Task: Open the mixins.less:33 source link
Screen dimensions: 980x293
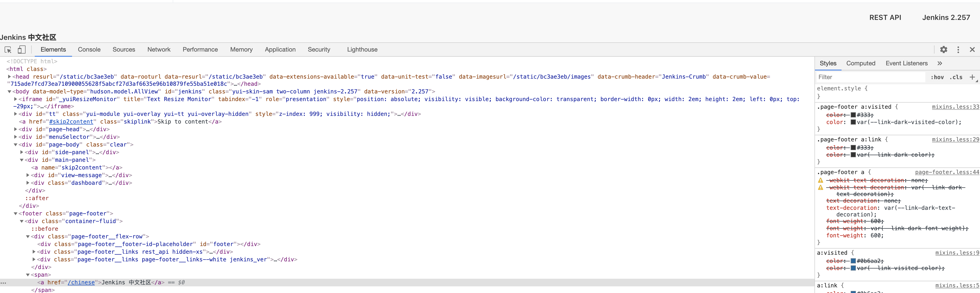Action: coord(955,107)
